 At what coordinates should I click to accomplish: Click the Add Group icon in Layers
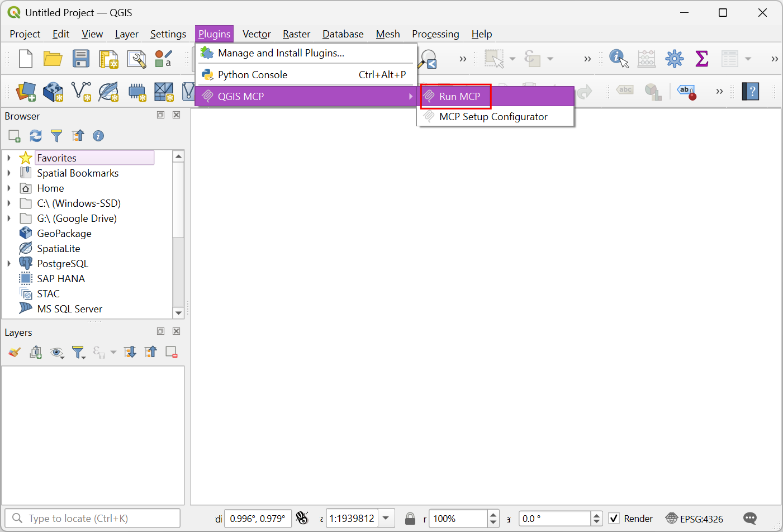(x=36, y=352)
